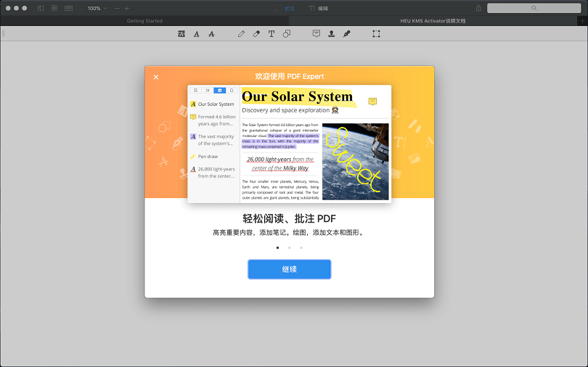Screen dimensions: 588x367
Task: Select the Stamp tool
Action: coord(332,34)
